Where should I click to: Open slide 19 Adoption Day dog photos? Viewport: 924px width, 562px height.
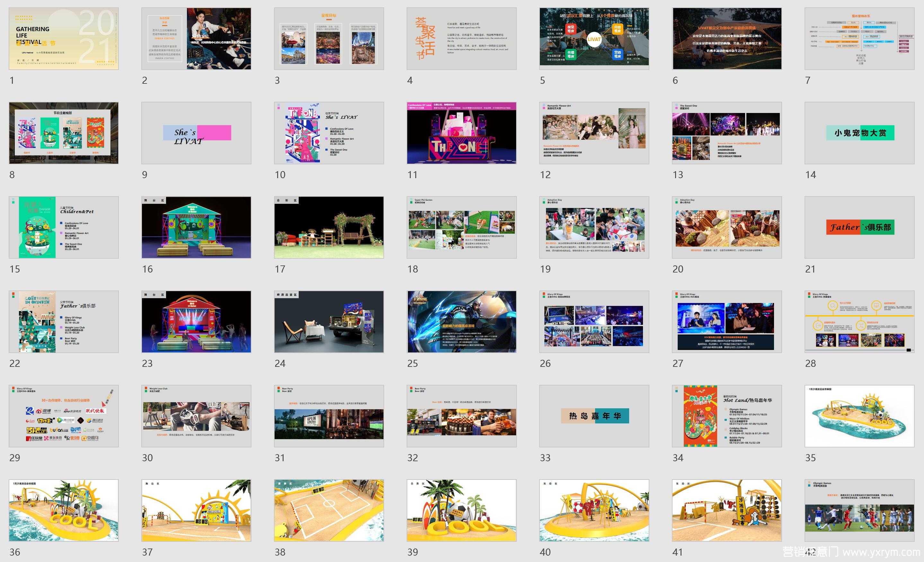click(594, 228)
